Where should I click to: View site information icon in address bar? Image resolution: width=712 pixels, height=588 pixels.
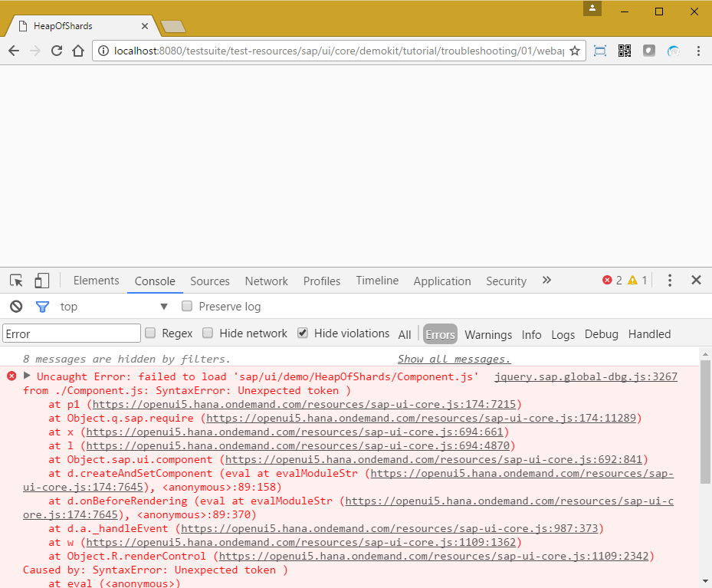point(103,51)
